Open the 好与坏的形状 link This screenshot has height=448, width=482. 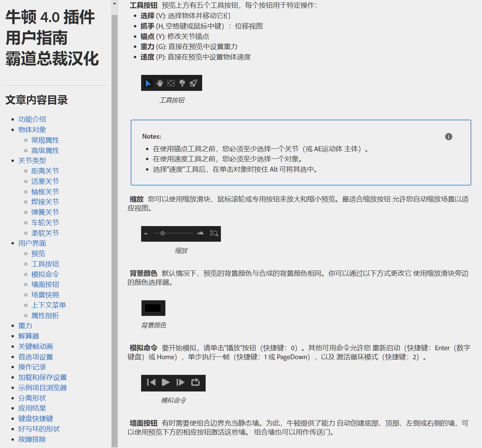(39, 429)
